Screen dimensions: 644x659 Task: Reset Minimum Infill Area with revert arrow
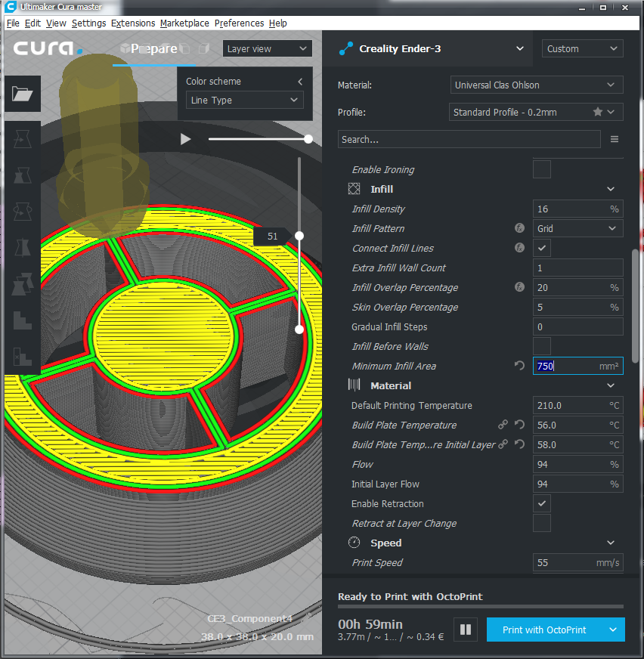pyautogui.click(x=519, y=366)
